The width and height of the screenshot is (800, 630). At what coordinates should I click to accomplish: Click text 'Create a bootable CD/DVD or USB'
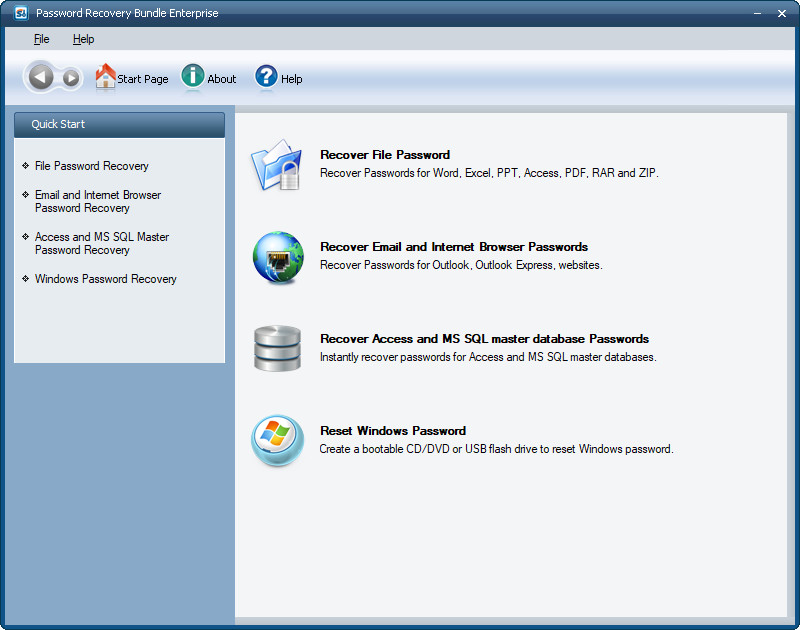pos(403,449)
